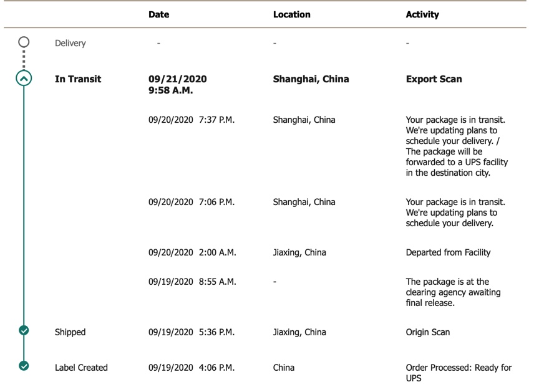The width and height of the screenshot is (534, 392).
Task: Click the 09/20/2020 7:37 P.M. timestamp
Action: tap(192, 120)
